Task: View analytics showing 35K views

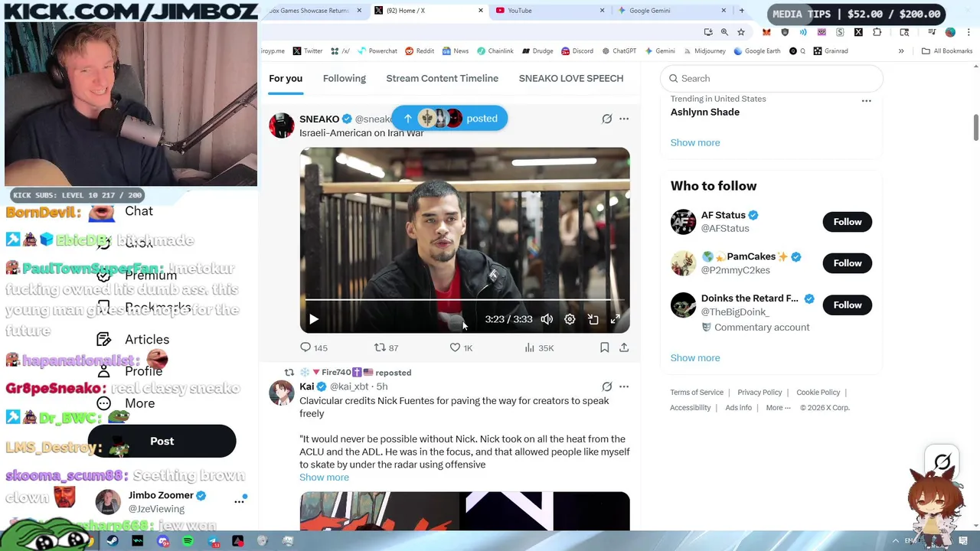Action: (x=539, y=347)
